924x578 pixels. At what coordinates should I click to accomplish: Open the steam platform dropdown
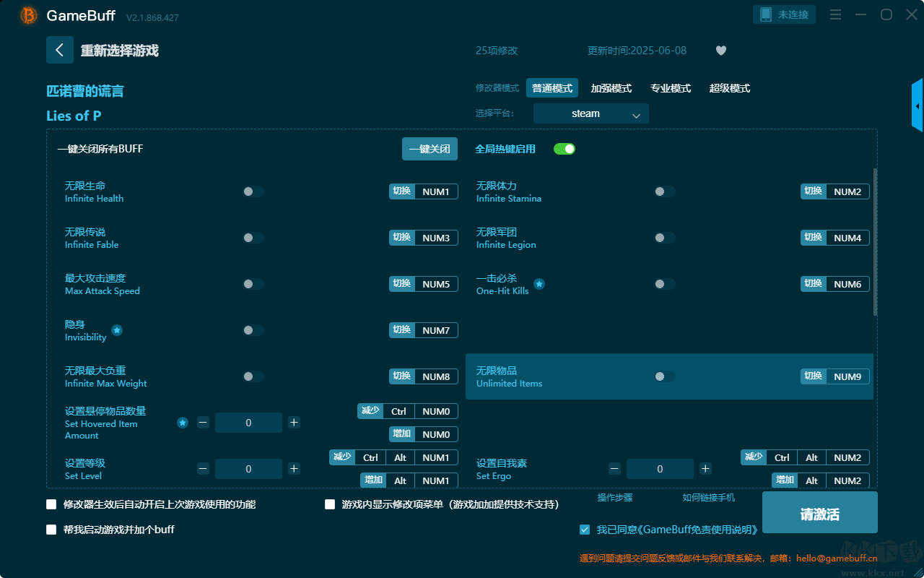coord(590,113)
